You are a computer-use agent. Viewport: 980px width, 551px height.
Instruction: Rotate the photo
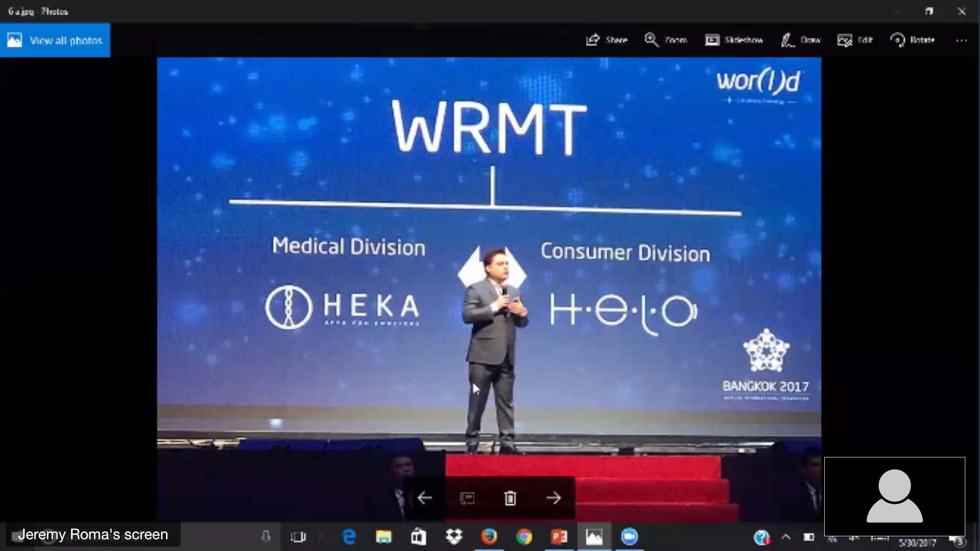(912, 40)
